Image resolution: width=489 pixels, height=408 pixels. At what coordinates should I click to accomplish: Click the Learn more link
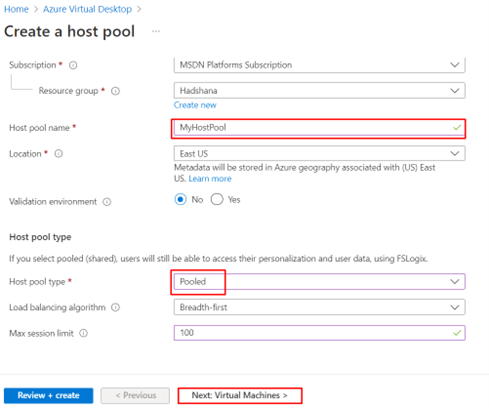point(210,179)
